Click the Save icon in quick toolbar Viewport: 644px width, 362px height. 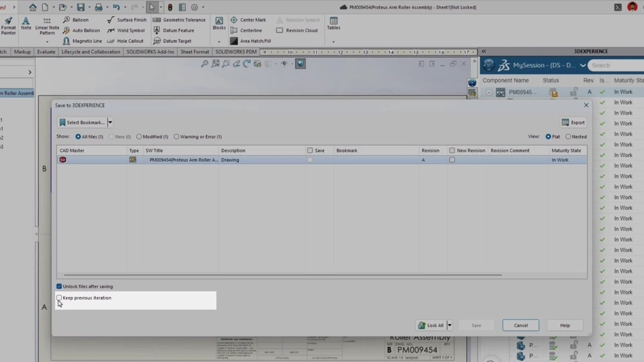tap(81, 7)
